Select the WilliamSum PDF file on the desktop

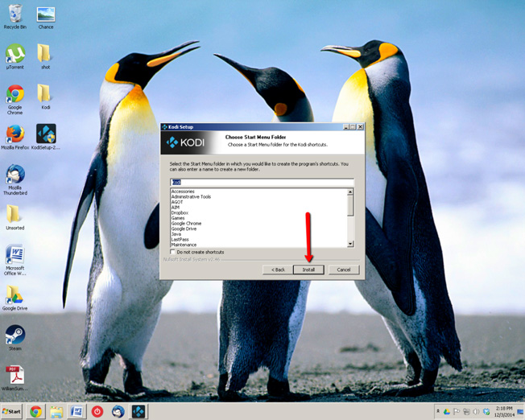(x=15, y=378)
